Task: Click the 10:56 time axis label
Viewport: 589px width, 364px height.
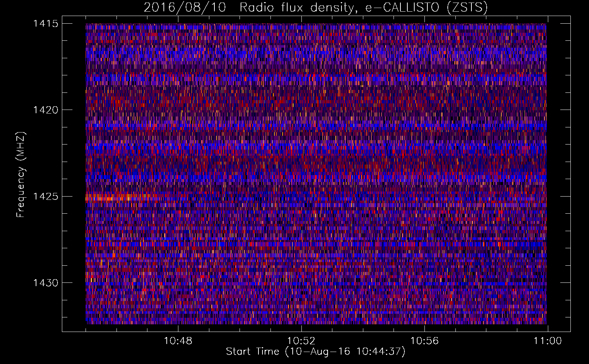Action: pos(424,341)
